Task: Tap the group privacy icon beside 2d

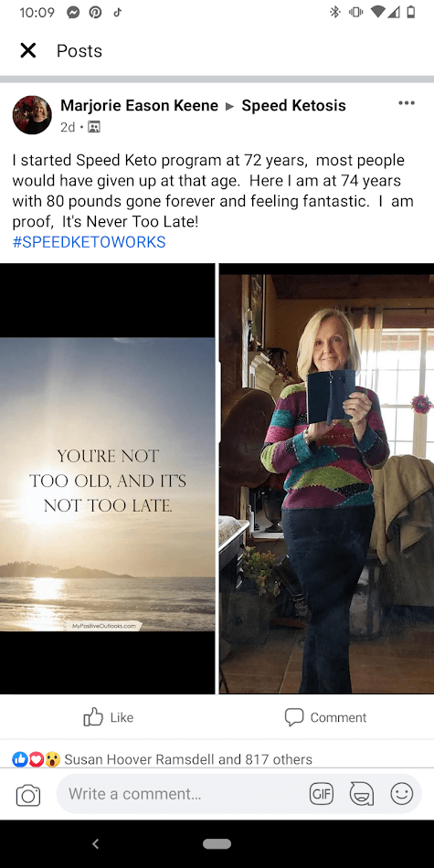Action: point(94,127)
